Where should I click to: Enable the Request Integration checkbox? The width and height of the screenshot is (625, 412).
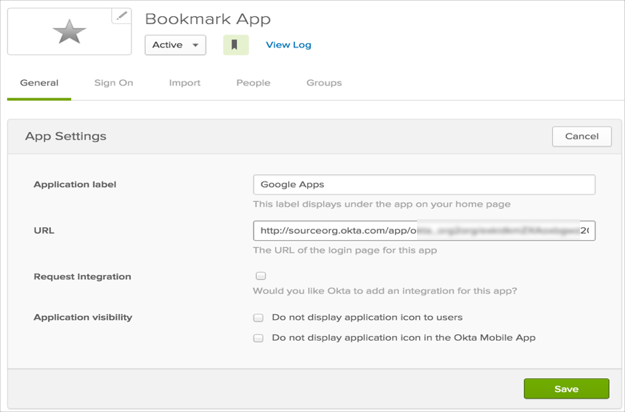(x=260, y=276)
